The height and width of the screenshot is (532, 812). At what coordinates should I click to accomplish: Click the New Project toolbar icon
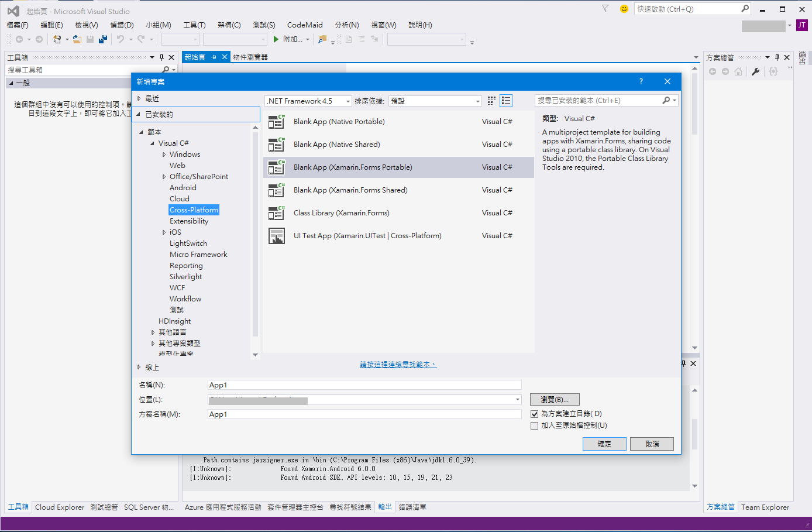pyautogui.click(x=57, y=39)
